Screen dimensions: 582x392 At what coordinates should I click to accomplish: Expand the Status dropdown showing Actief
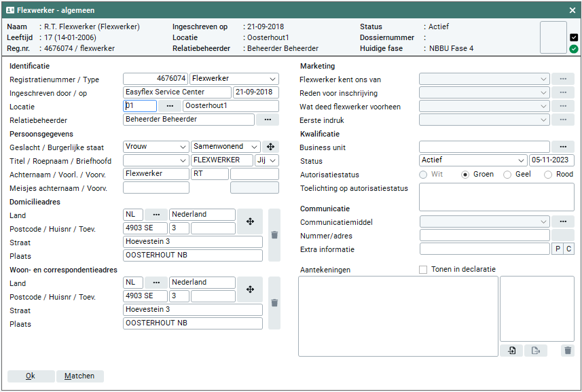[x=473, y=160]
